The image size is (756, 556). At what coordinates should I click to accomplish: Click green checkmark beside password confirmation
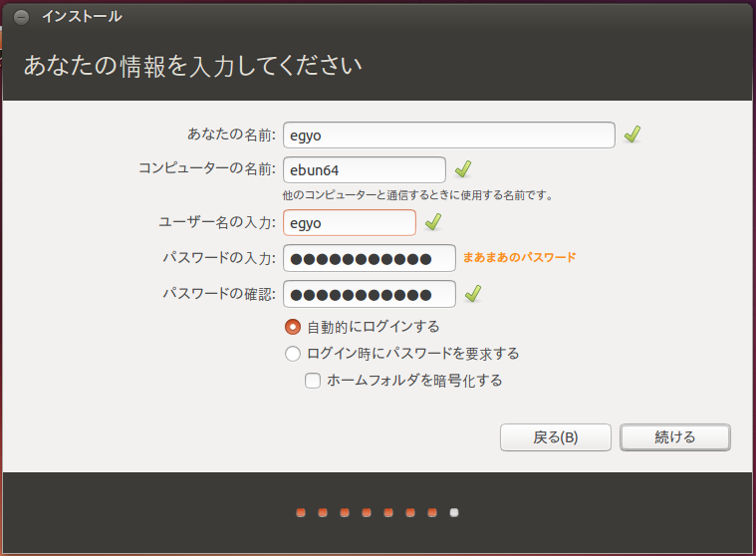pos(473,293)
